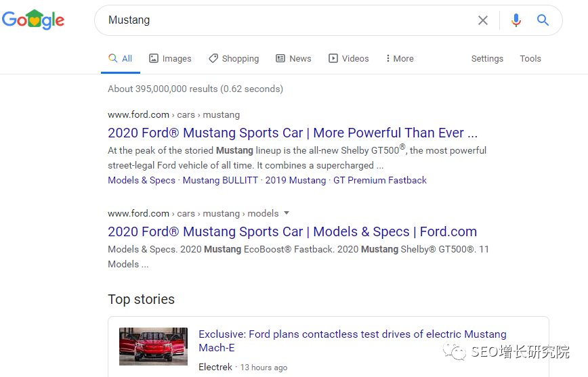Open 'Models & Specs | Ford.com' result title
588x377 pixels.
(x=292, y=231)
